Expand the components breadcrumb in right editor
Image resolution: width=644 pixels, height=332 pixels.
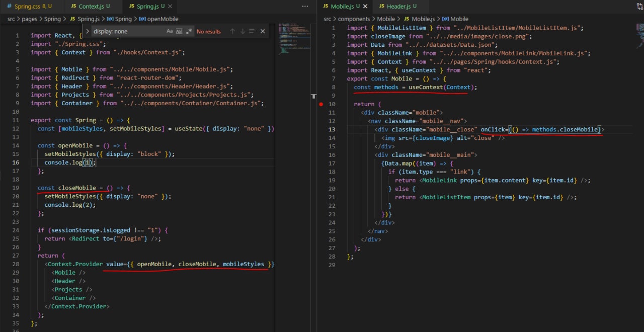pos(353,19)
